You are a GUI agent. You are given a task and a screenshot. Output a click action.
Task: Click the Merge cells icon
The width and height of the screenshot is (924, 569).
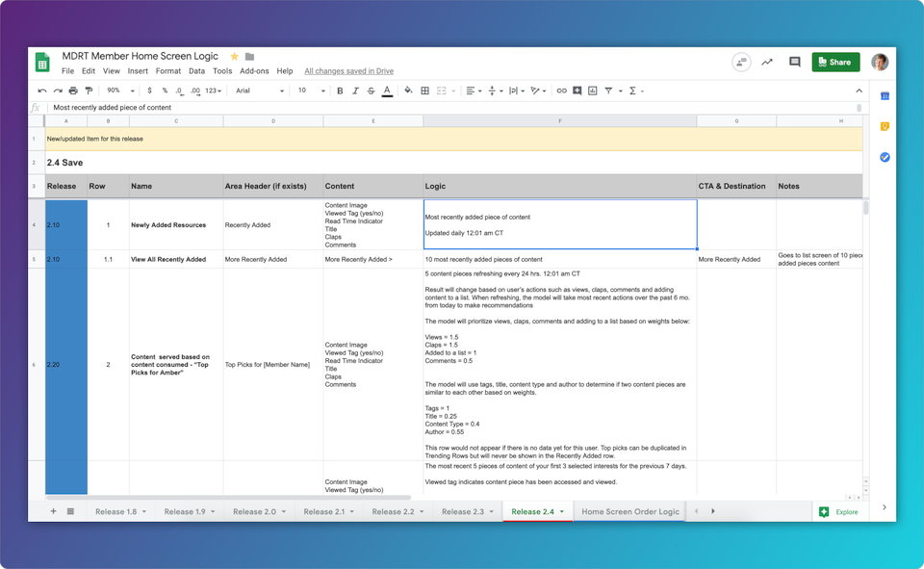click(x=442, y=91)
